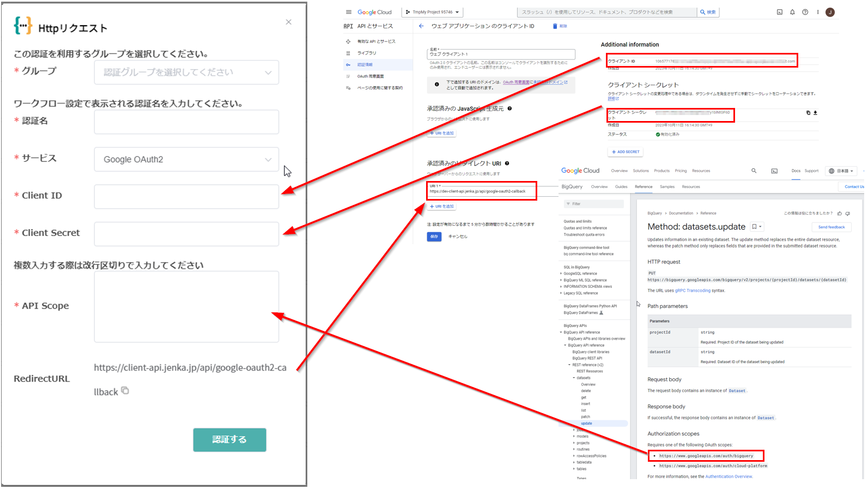This screenshot has height=489, width=868.
Task: Open Cloud Shell from the console header
Action: (780, 12)
